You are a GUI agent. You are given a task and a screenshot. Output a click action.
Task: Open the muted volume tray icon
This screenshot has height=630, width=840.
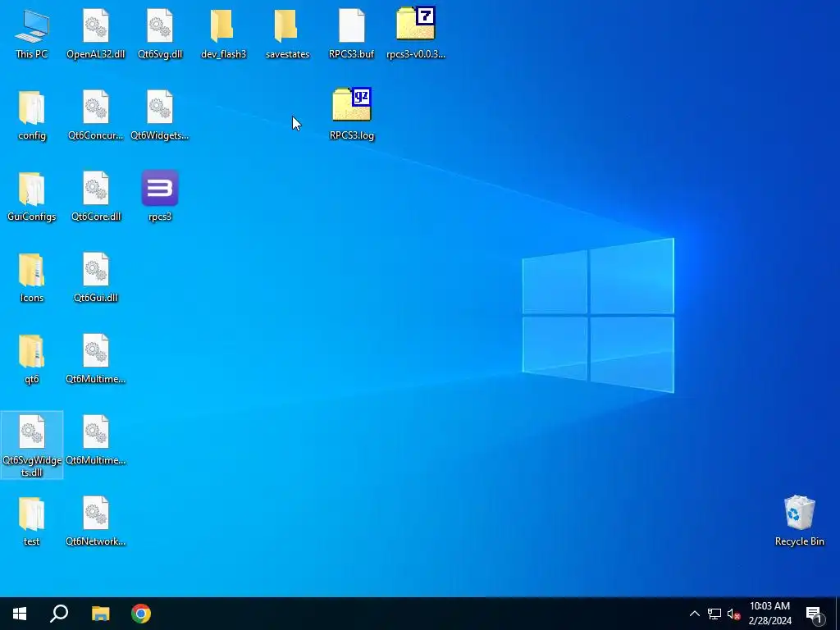coord(733,614)
